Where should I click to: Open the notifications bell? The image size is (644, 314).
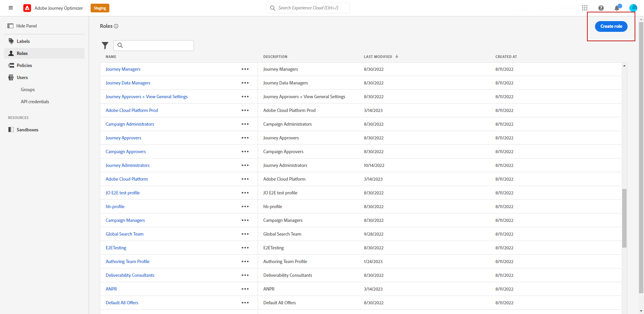tap(617, 8)
